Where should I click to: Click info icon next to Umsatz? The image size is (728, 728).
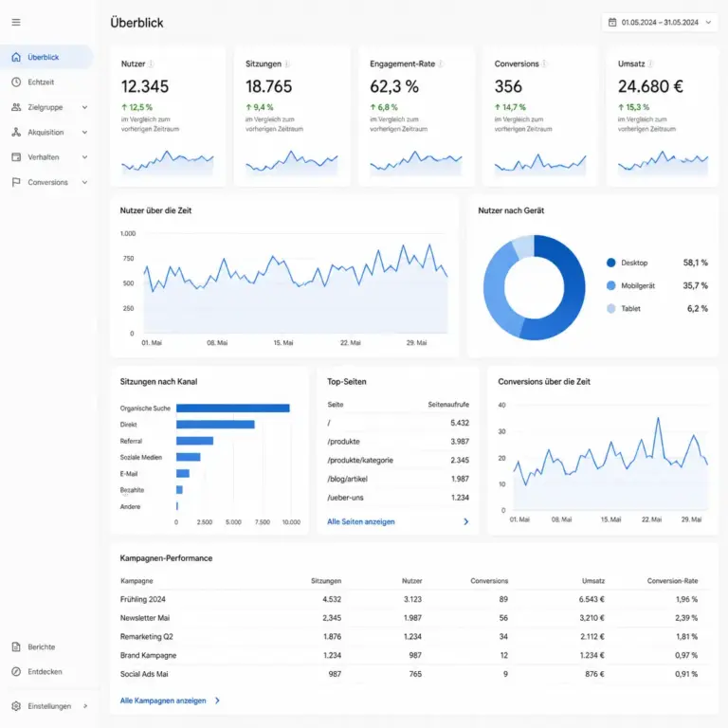(650, 64)
